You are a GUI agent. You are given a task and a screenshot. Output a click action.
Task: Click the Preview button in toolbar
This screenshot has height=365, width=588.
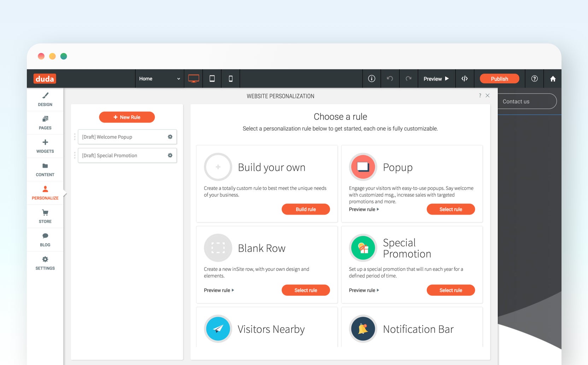(436, 79)
